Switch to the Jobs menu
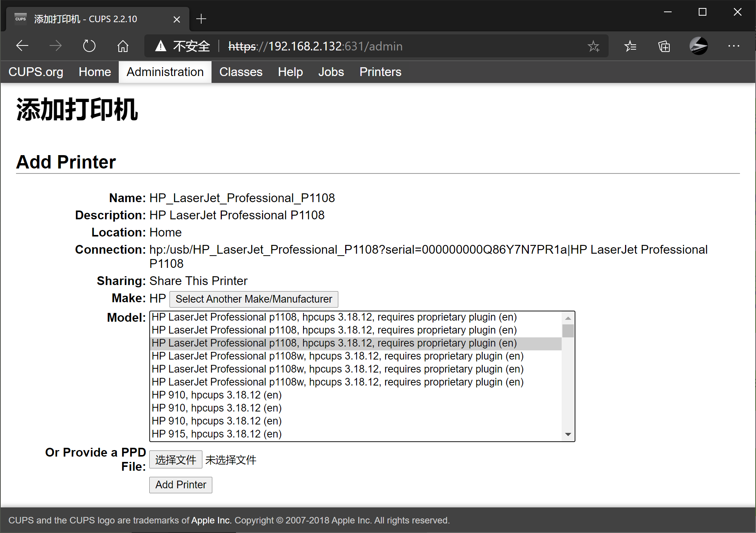The width and height of the screenshot is (756, 533). 331,72
